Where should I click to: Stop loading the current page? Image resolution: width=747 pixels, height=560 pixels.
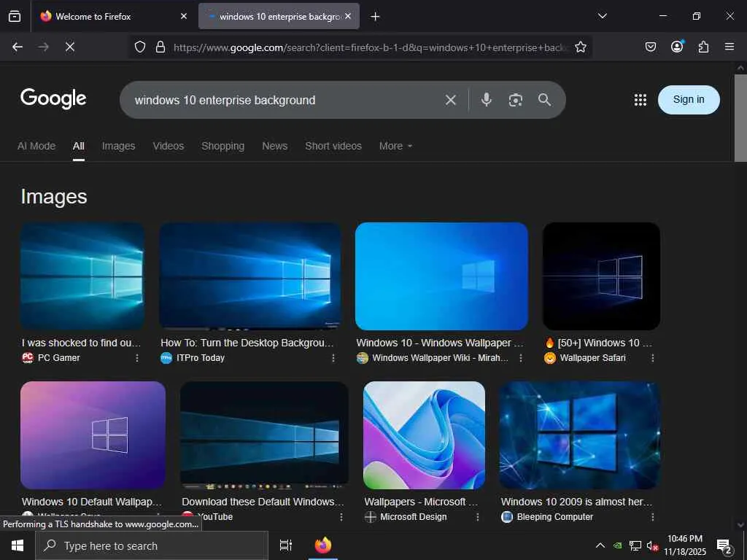(x=69, y=47)
